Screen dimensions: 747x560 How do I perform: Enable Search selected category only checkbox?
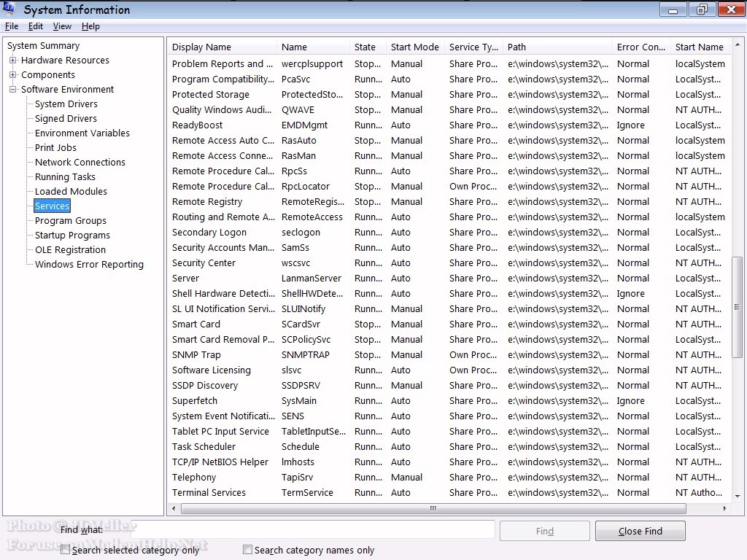65,550
